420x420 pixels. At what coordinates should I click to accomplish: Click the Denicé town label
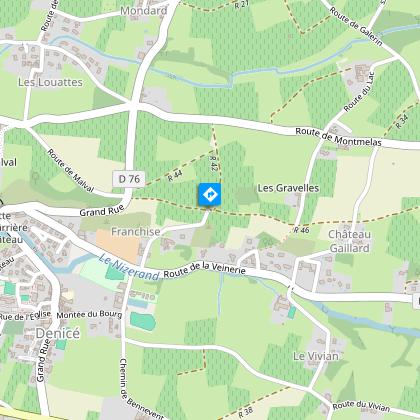58,333
